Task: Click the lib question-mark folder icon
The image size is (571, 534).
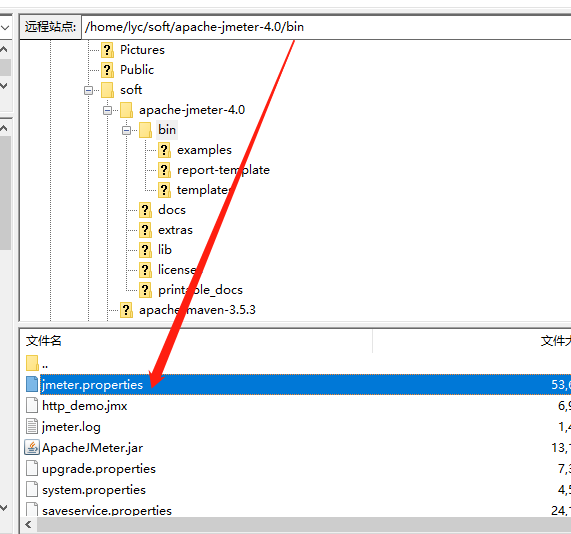Action: click(145, 250)
